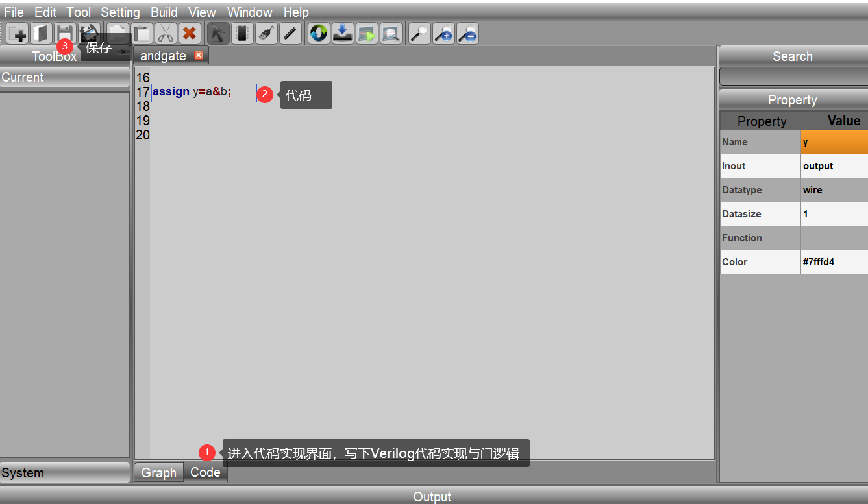The height and width of the screenshot is (504, 868).
Task: Run simulation with the green play icon
Action: (x=367, y=34)
